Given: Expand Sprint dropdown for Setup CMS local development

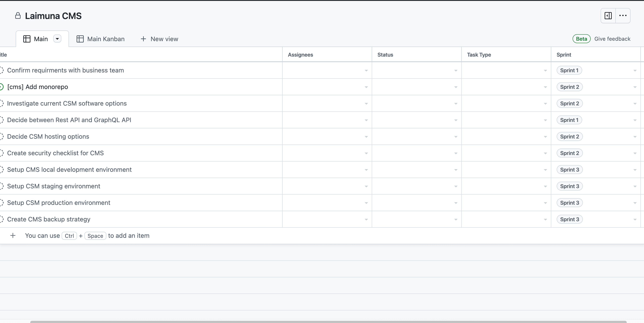Looking at the screenshot, I should (x=635, y=170).
